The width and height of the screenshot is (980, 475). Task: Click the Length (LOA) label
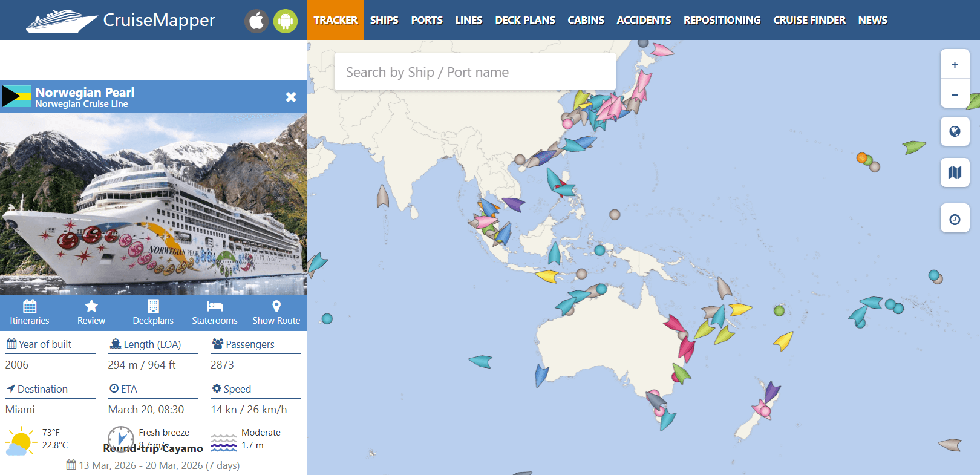pyautogui.click(x=152, y=344)
